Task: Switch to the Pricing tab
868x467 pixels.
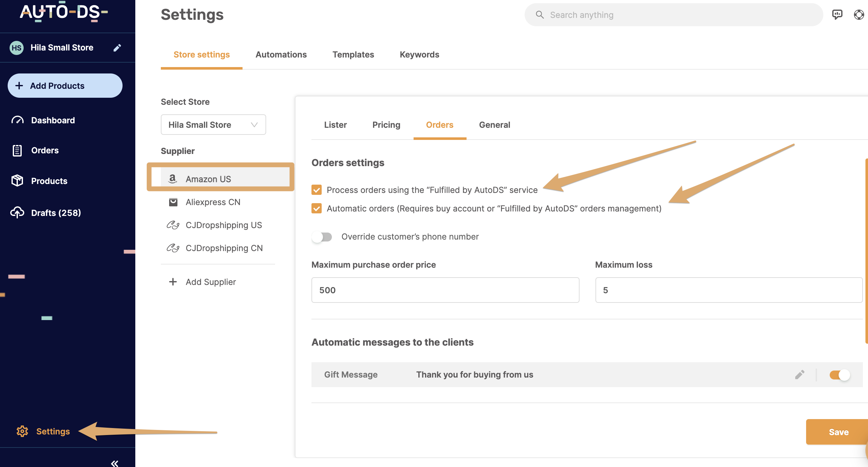Action: (x=386, y=125)
